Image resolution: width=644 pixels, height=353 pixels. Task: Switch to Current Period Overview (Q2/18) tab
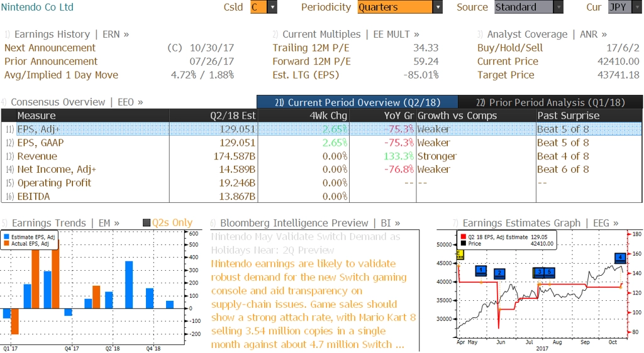pos(357,102)
